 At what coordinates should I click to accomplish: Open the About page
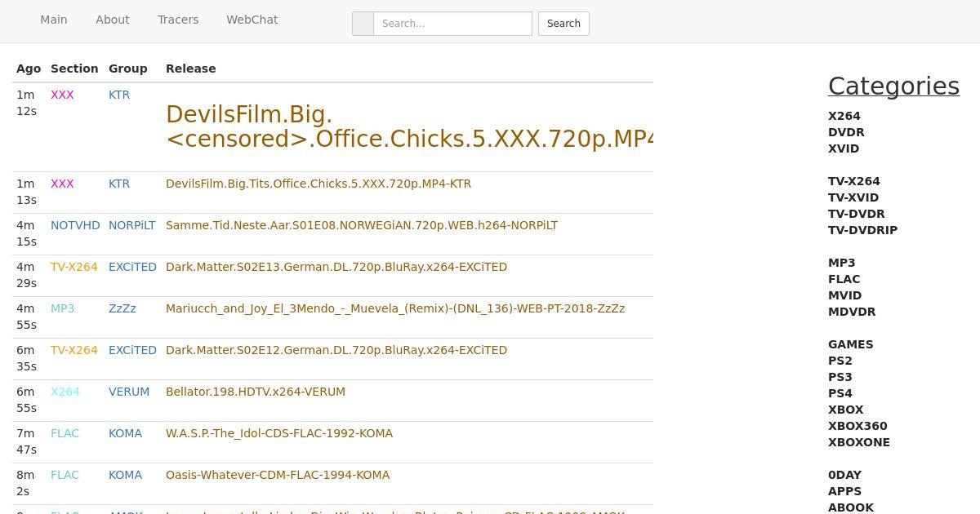tap(113, 20)
